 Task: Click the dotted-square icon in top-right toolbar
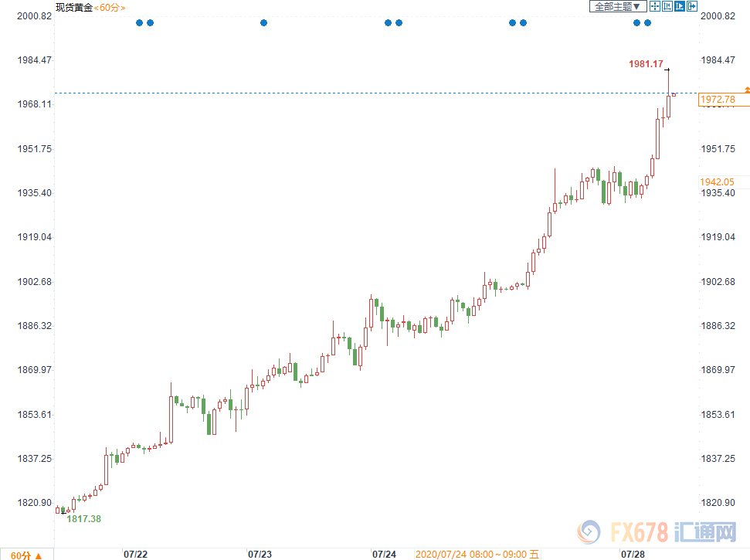667,7
